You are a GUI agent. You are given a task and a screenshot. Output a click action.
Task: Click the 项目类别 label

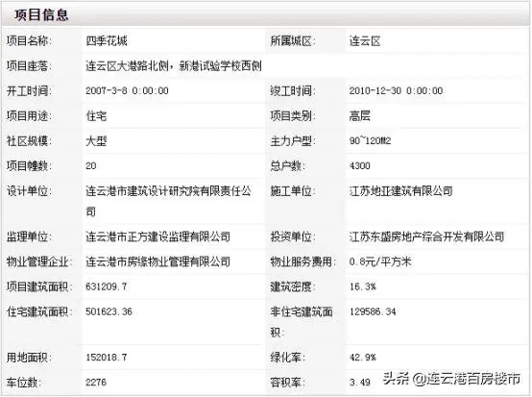pyautogui.click(x=293, y=116)
